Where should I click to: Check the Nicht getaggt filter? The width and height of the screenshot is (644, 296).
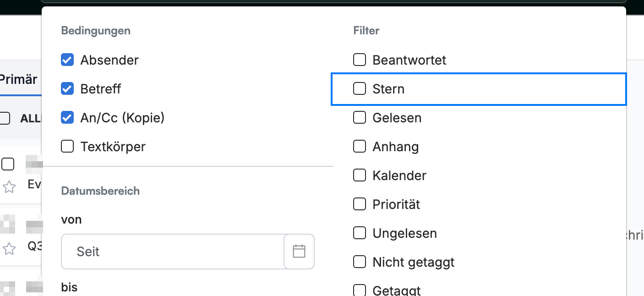point(360,262)
